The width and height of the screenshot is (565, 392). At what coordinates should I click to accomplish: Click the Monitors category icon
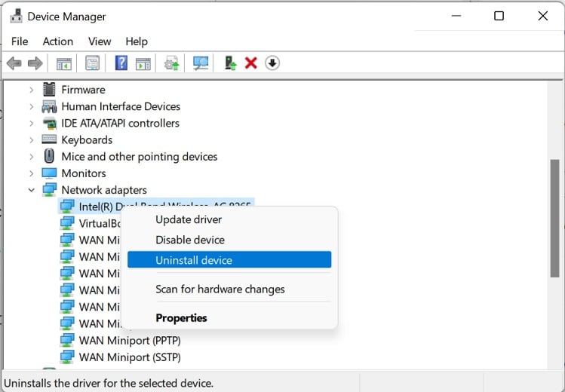pos(49,173)
